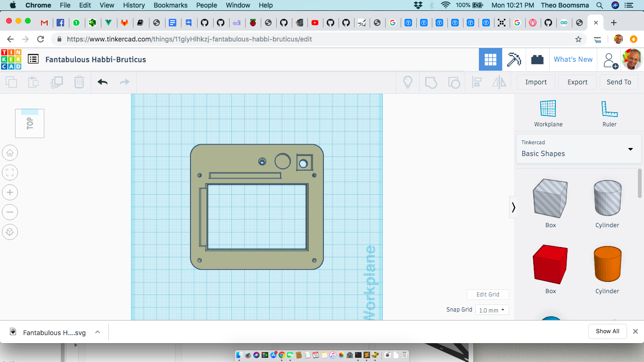This screenshot has height=362, width=644.
Task: Switch to the Raspberry Pi tab
Action: [x=253, y=23]
